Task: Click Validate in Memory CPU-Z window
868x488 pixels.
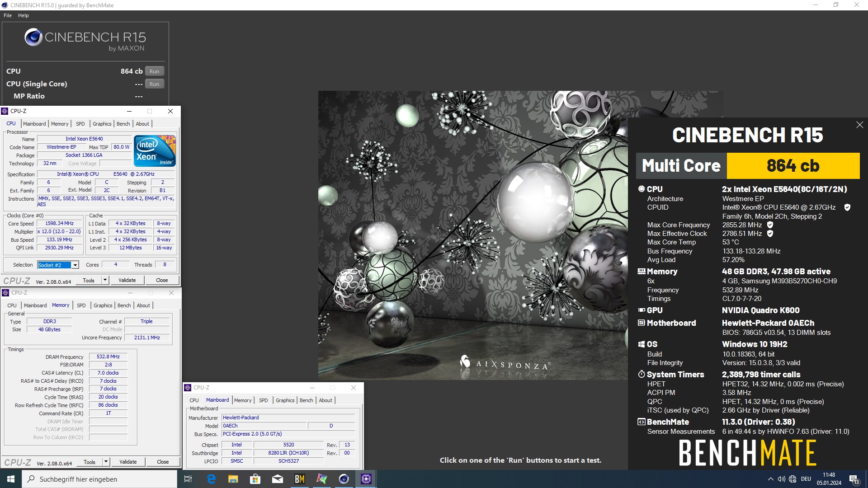Action: click(128, 462)
